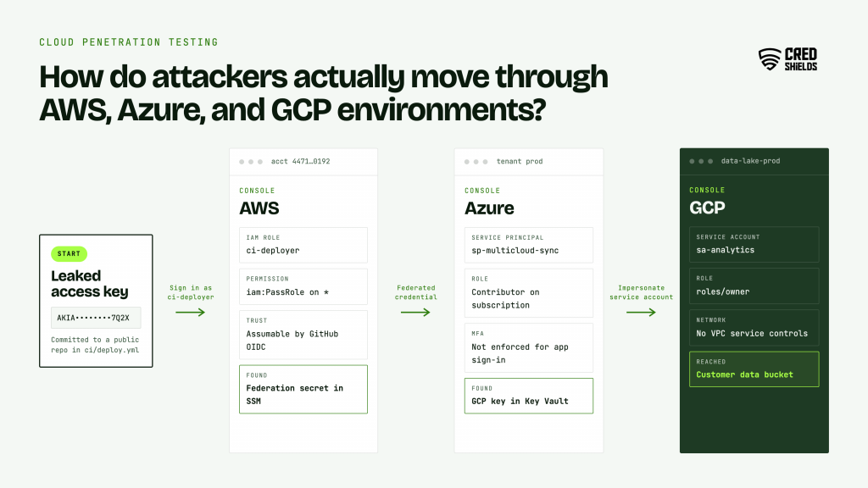Screen dimensions: 868x488
Task: Click the 'Sign in as ci-deployer' label
Action: pos(191,292)
